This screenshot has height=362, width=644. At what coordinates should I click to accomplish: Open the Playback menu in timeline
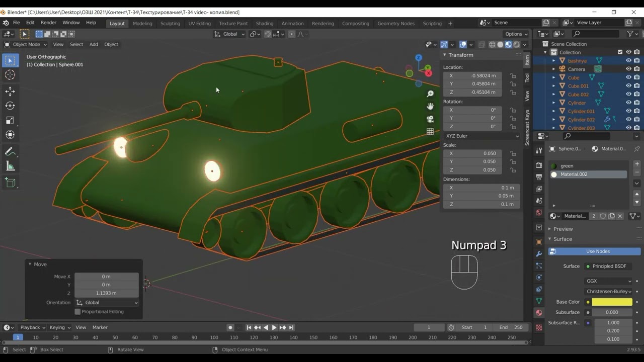32,327
